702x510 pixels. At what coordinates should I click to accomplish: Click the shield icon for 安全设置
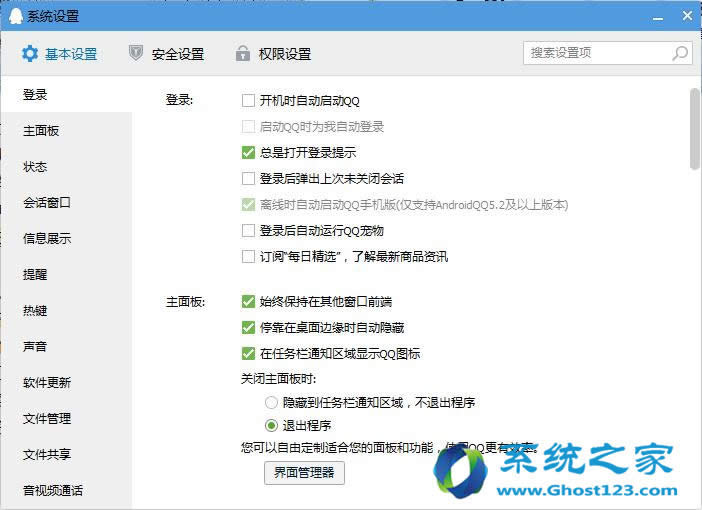point(136,54)
